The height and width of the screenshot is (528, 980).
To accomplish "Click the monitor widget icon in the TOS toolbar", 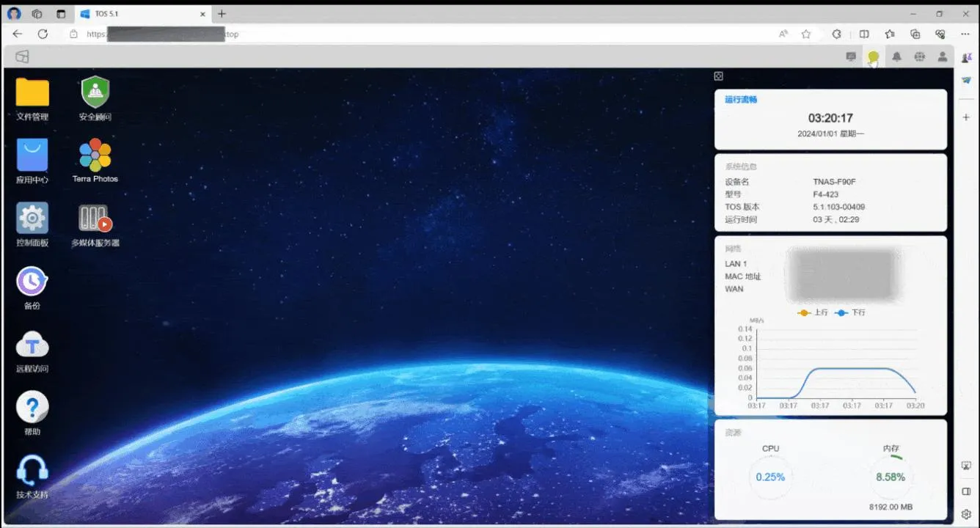I will click(x=851, y=56).
